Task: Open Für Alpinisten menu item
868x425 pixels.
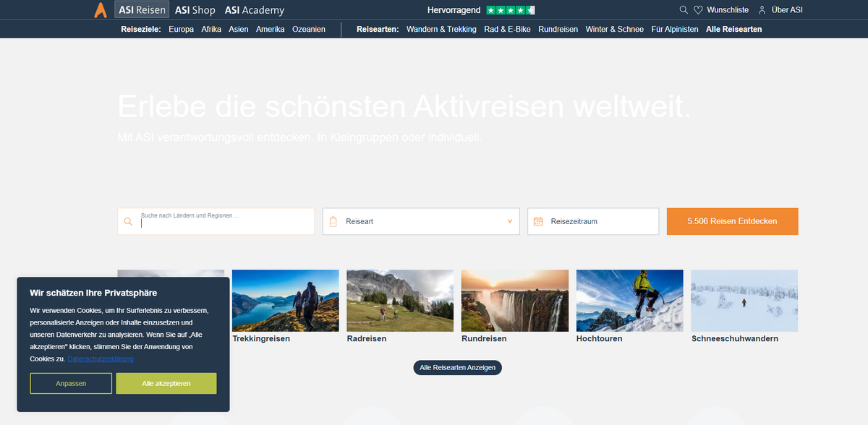Action: (675, 30)
